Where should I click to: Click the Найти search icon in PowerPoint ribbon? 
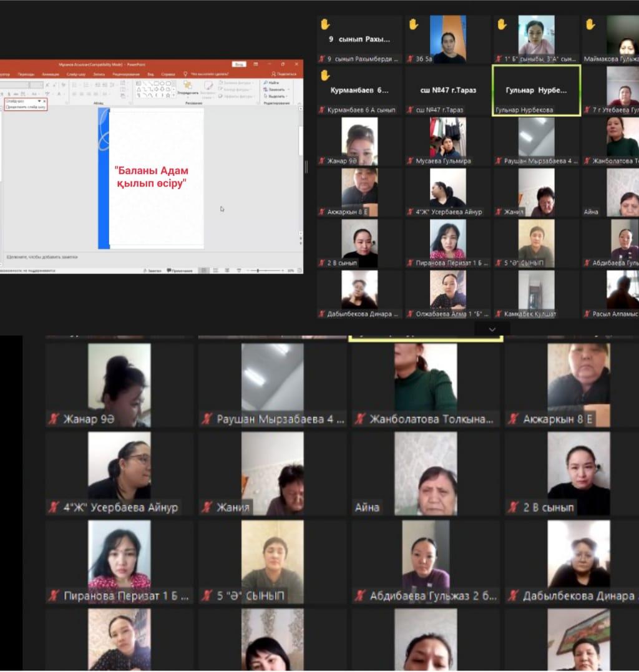pos(265,83)
